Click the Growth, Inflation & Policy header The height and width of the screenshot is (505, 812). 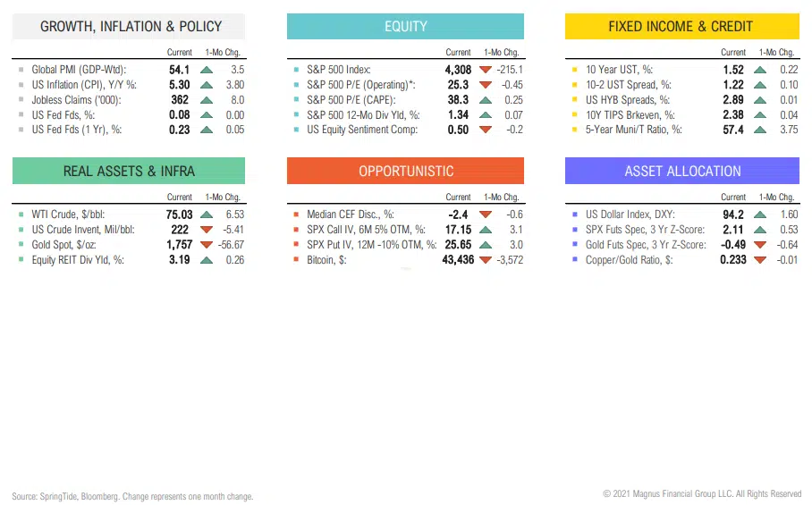(131, 26)
